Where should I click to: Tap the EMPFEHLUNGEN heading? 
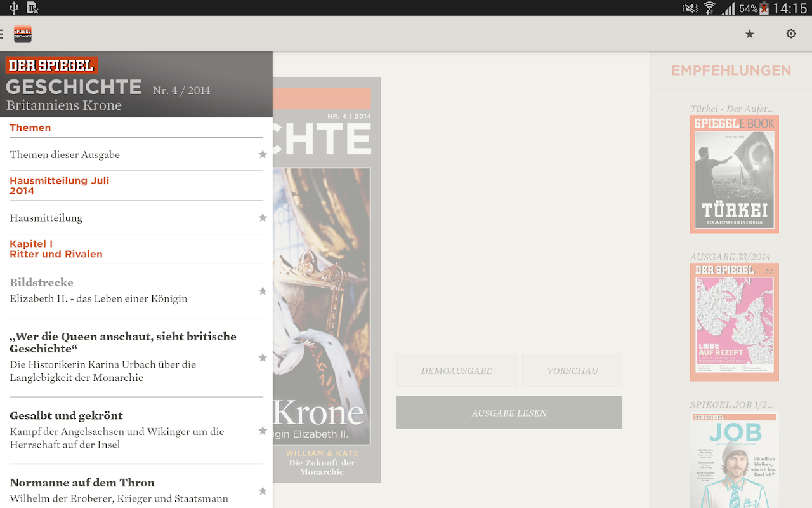coord(731,70)
